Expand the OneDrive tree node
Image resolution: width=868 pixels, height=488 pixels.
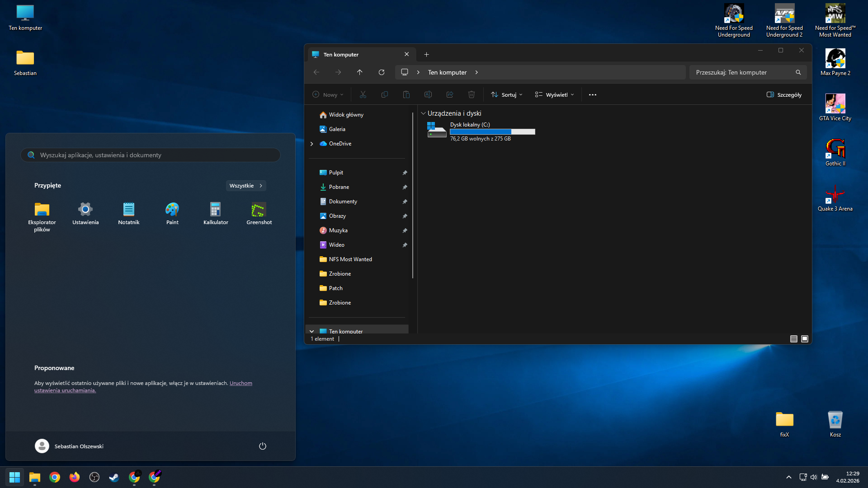311,144
